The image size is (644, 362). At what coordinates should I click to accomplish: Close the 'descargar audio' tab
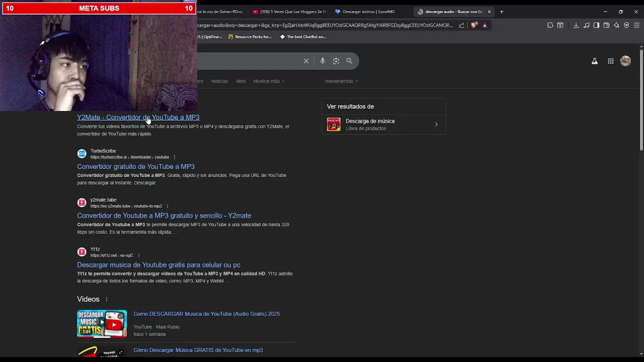(489, 12)
